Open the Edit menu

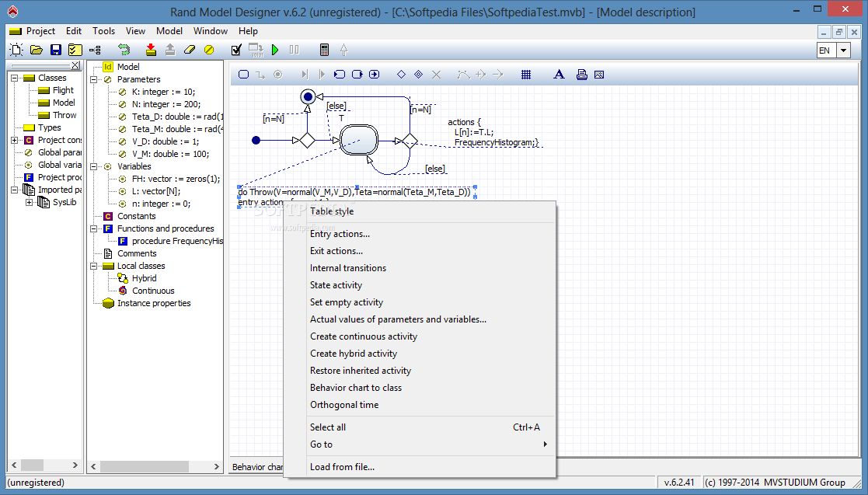click(74, 31)
